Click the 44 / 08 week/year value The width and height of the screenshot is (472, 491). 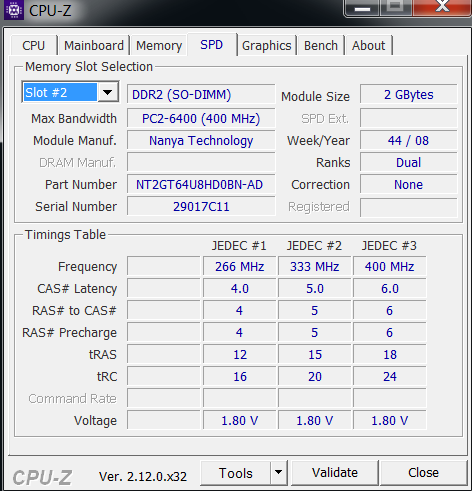(409, 140)
